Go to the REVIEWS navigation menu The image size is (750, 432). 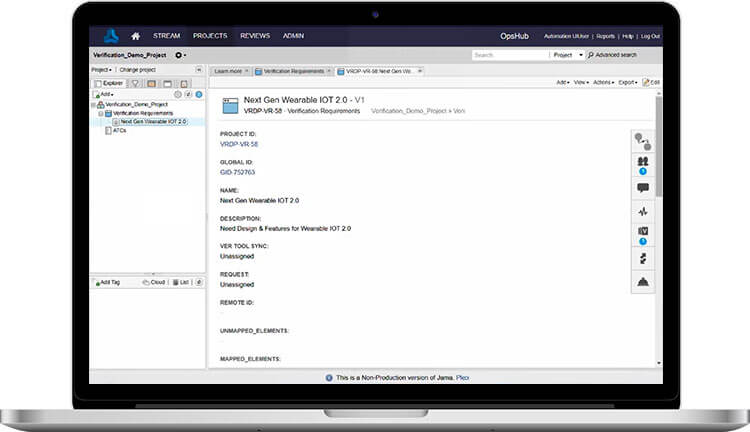click(x=254, y=36)
